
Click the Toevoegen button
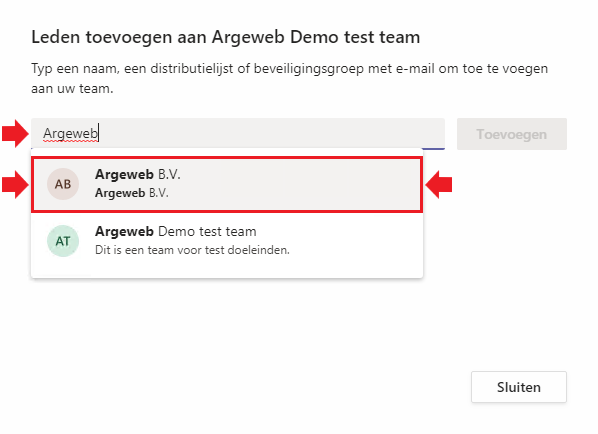(512, 134)
